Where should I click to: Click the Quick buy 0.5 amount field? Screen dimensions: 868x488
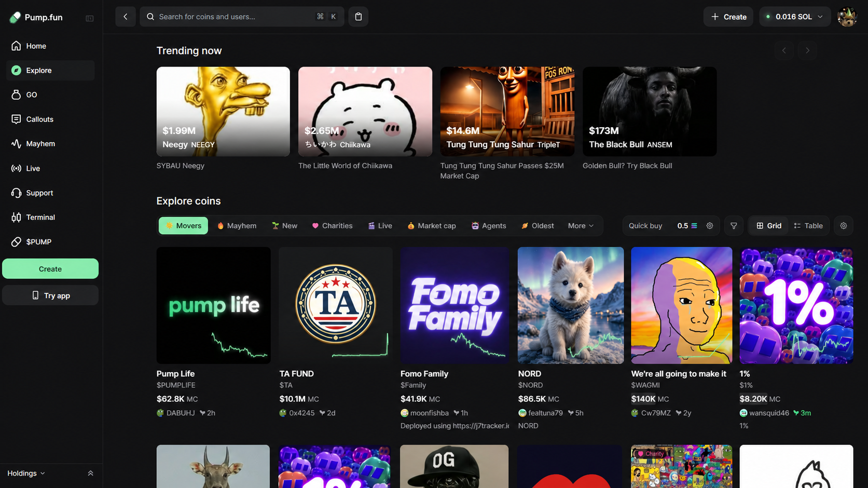coord(687,226)
